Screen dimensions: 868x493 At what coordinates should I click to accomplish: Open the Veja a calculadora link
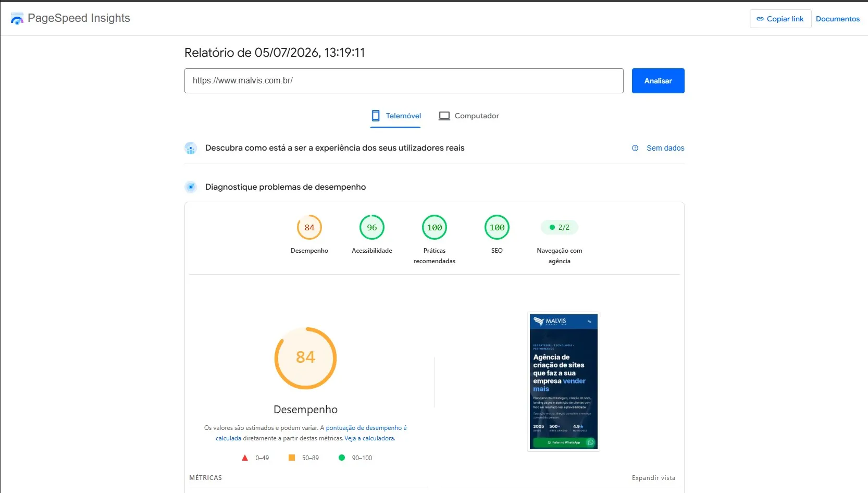370,438
